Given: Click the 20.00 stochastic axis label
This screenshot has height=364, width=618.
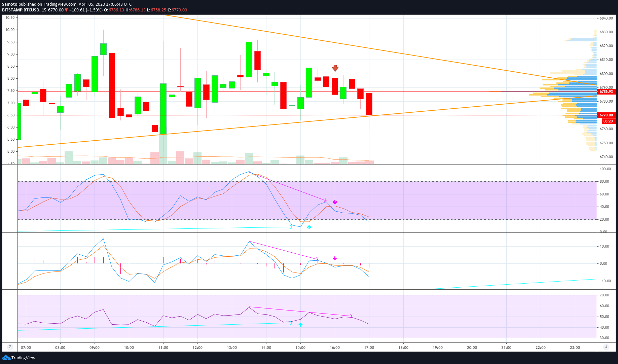Looking at the screenshot, I should click(605, 219).
